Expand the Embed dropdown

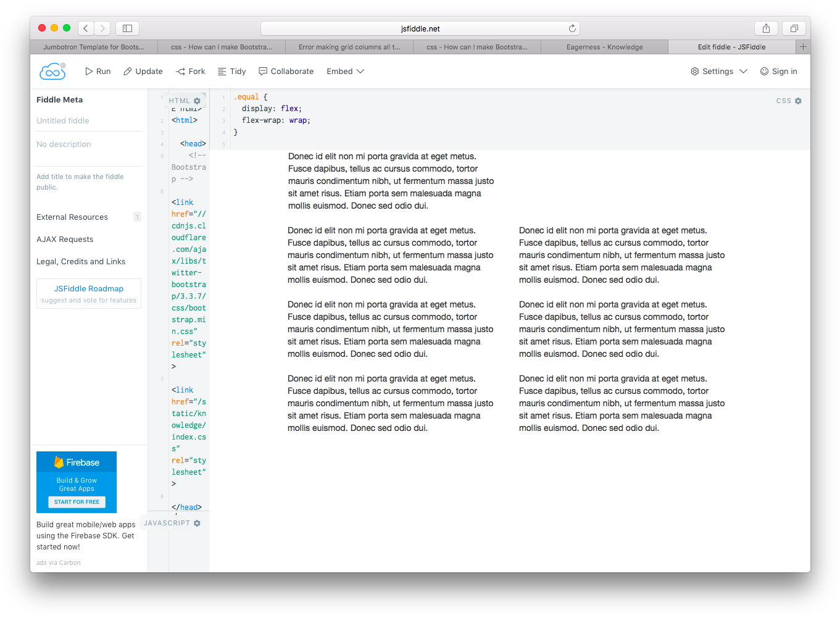[x=346, y=72]
